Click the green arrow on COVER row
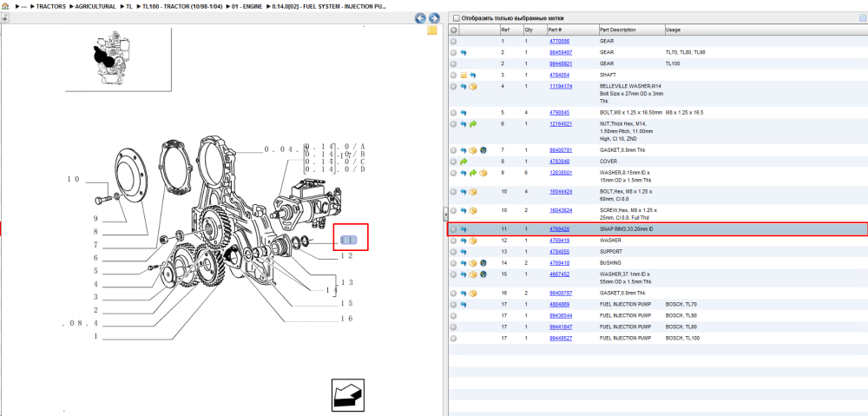The height and width of the screenshot is (416, 868). click(x=464, y=162)
